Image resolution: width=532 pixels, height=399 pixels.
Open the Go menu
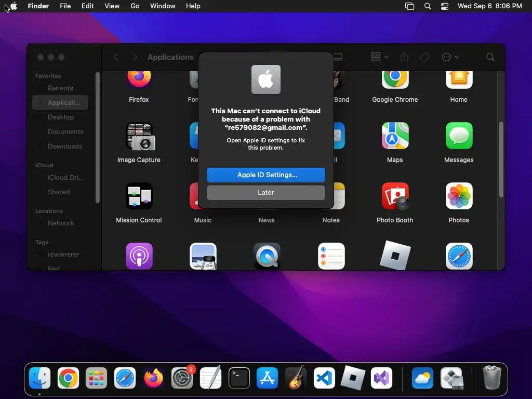[x=135, y=6]
